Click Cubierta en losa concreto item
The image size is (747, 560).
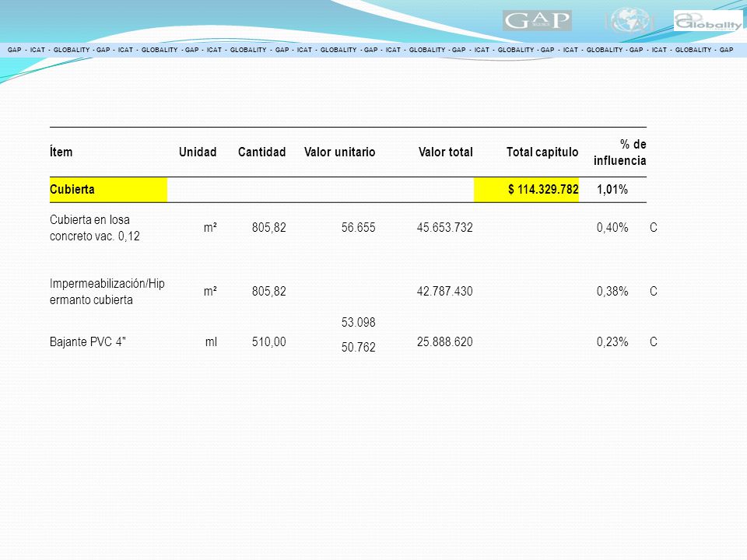(x=94, y=228)
